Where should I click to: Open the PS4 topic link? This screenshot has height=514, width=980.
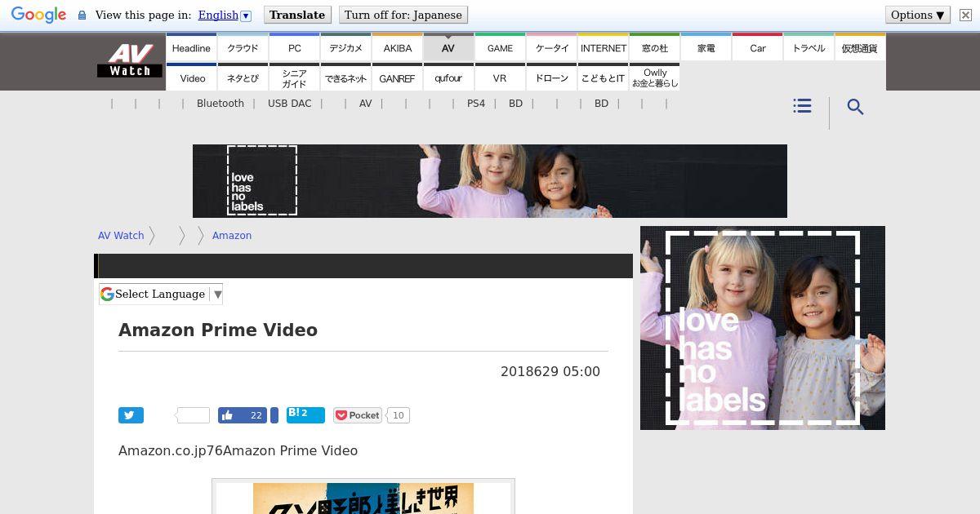[x=476, y=104]
